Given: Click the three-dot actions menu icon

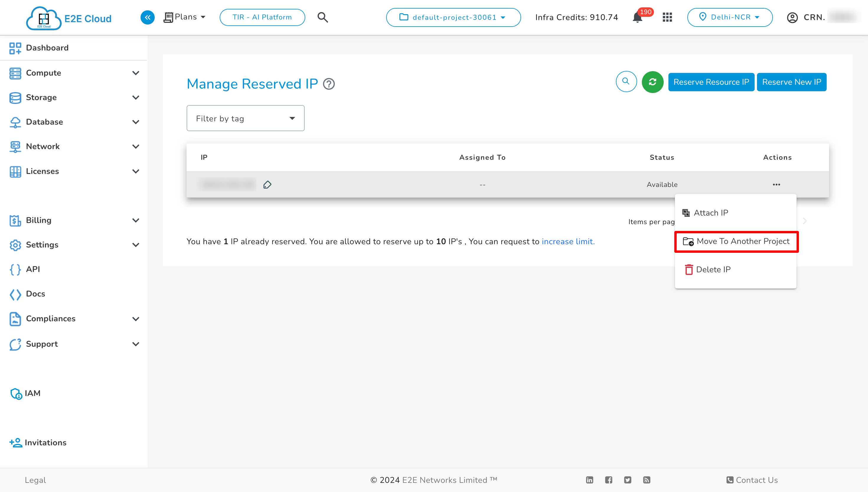Looking at the screenshot, I should pos(776,184).
